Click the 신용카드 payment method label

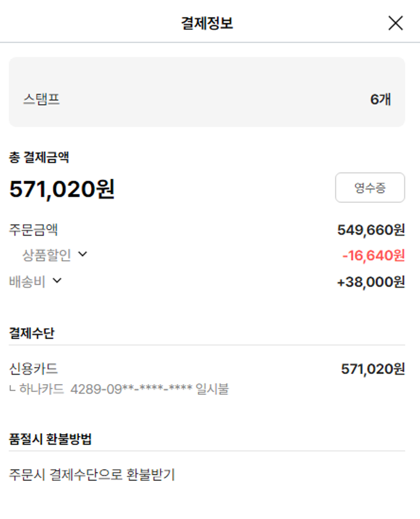34,369
